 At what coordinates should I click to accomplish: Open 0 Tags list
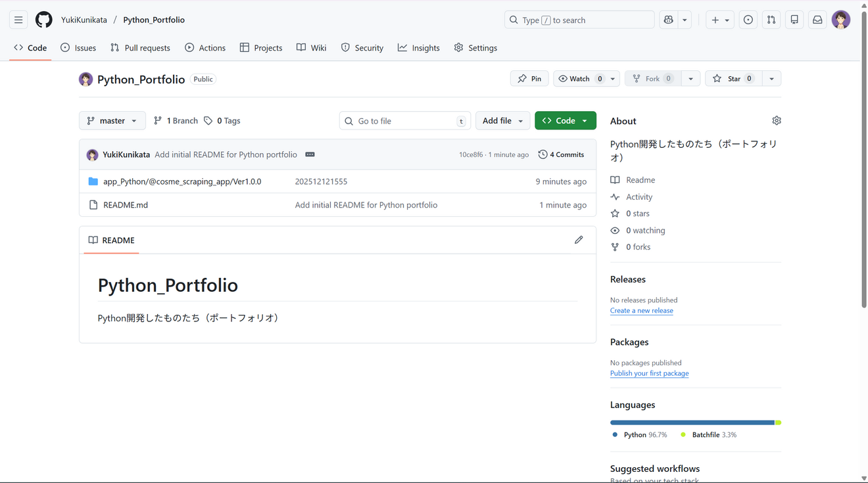(x=222, y=121)
